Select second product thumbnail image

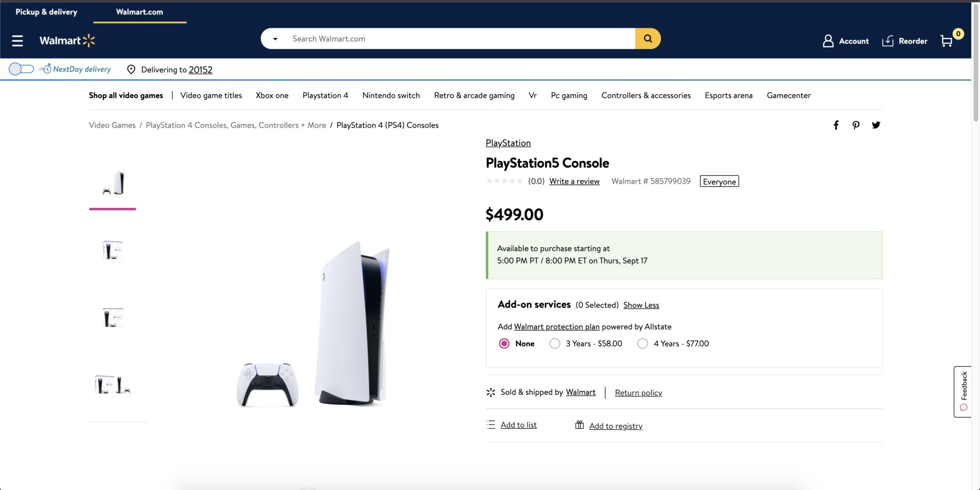click(113, 250)
